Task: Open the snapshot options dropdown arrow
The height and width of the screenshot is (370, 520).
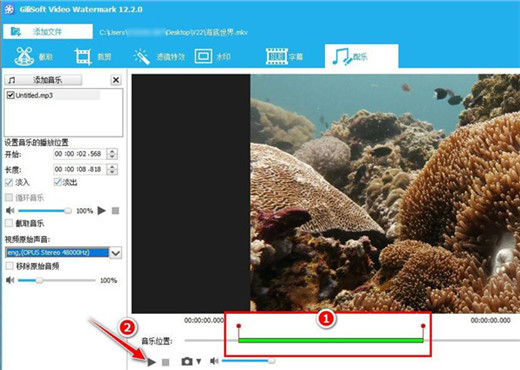Action: click(199, 361)
